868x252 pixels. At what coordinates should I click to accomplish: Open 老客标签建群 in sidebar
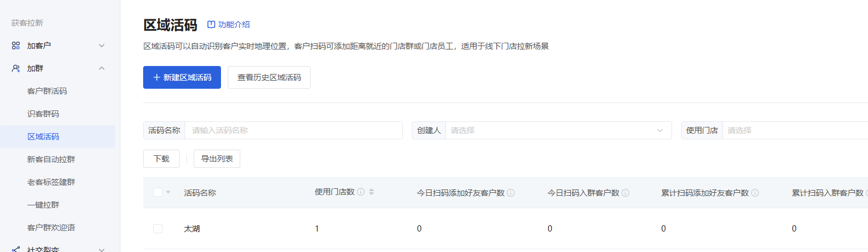(x=51, y=182)
